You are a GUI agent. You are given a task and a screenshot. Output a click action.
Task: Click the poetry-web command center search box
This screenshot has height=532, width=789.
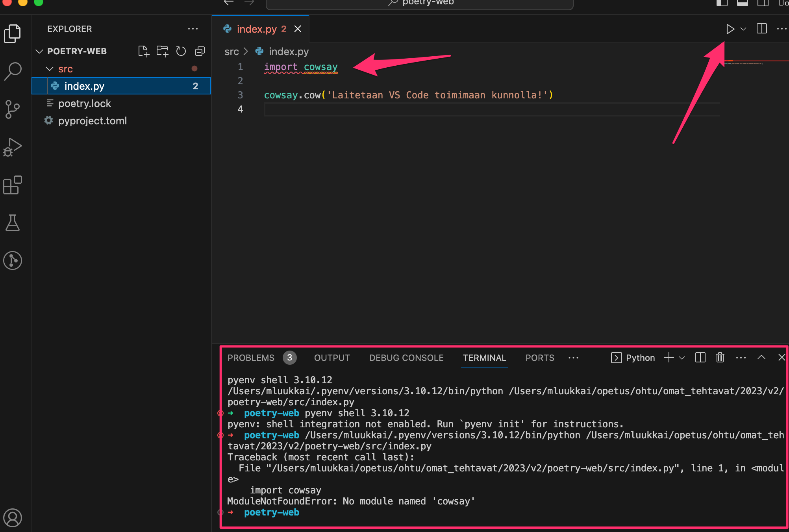pos(419,3)
